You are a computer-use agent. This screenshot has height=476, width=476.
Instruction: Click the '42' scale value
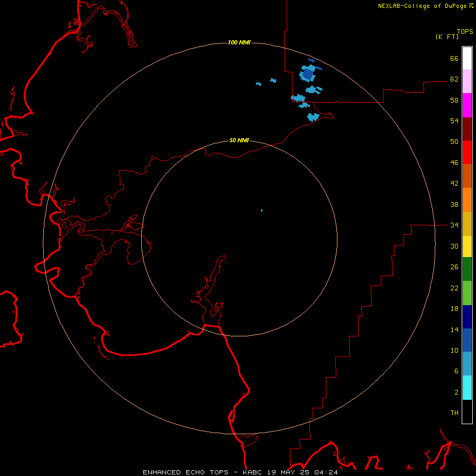[x=454, y=184]
